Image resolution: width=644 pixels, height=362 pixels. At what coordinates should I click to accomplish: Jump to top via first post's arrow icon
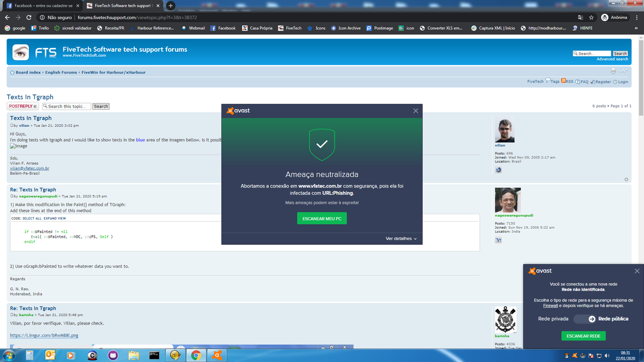pyautogui.click(x=626, y=179)
